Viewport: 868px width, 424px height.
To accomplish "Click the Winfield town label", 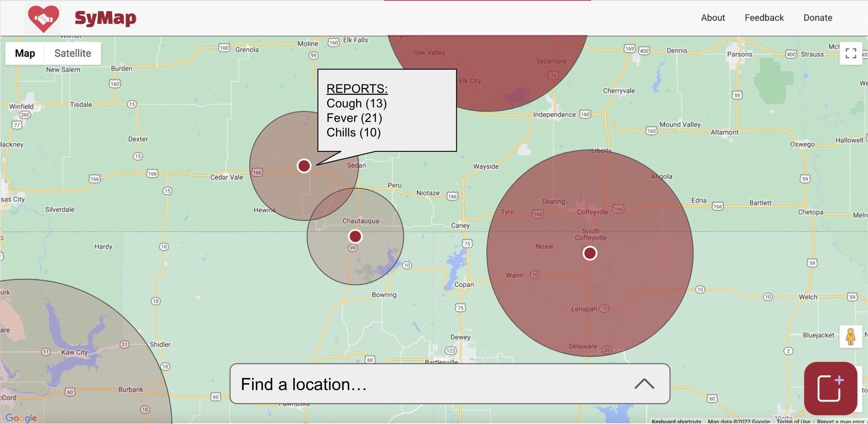I will [21, 107].
